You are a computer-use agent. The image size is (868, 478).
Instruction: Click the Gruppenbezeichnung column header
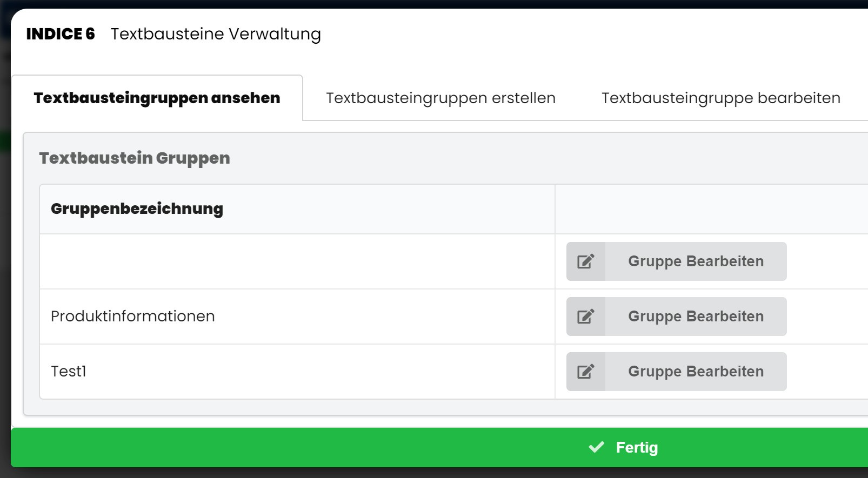pyautogui.click(x=137, y=209)
